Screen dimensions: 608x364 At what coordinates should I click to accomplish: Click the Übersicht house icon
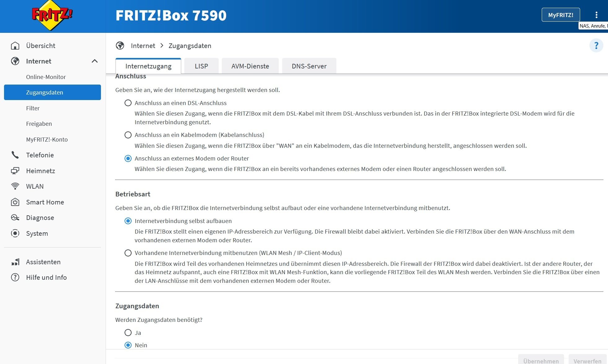tap(15, 46)
